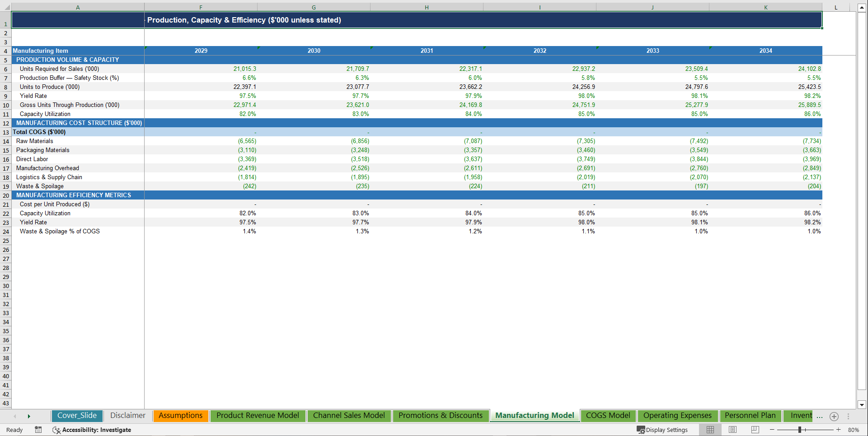Viewport: 868px width, 436px height.
Task: Click the 80% zoom percentage label
Action: tap(853, 430)
